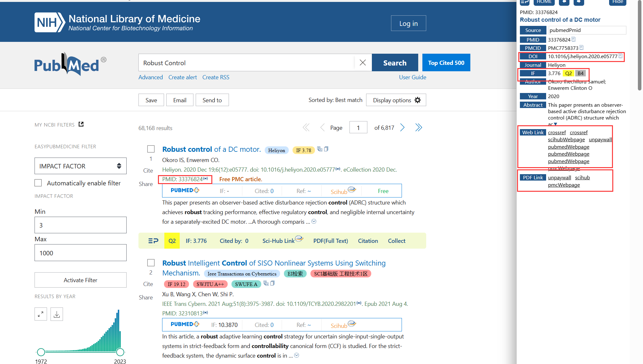643x364 pixels.
Task: Go to the previous results page arrow
Action: [322, 128]
